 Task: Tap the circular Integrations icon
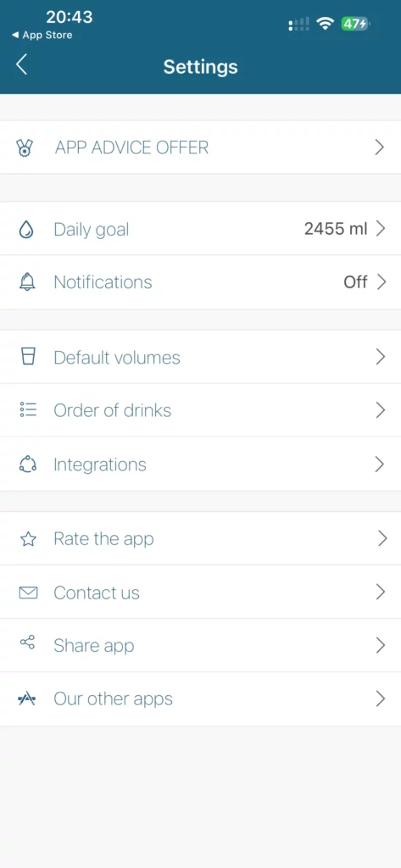coord(28,464)
